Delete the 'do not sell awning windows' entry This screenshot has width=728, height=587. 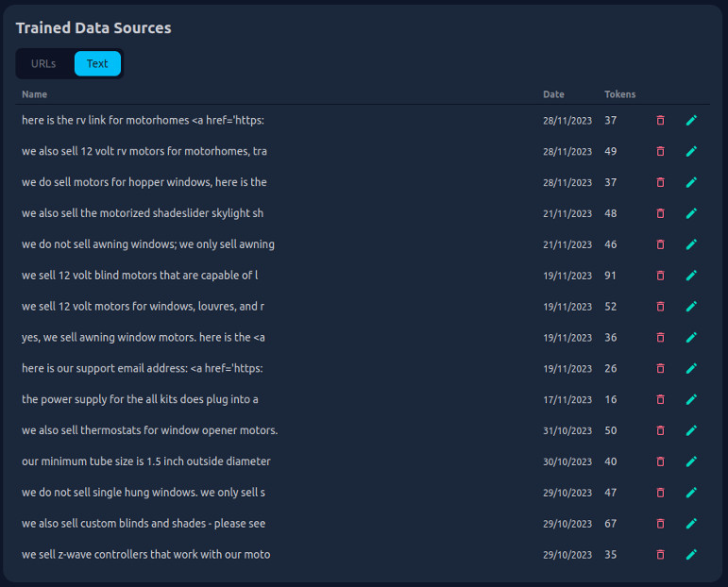coord(660,244)
